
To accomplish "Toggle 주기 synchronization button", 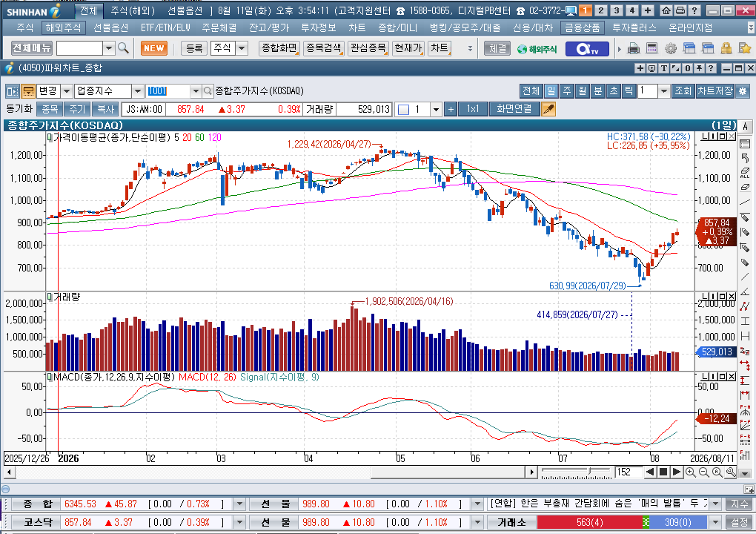I will [77, 110].
